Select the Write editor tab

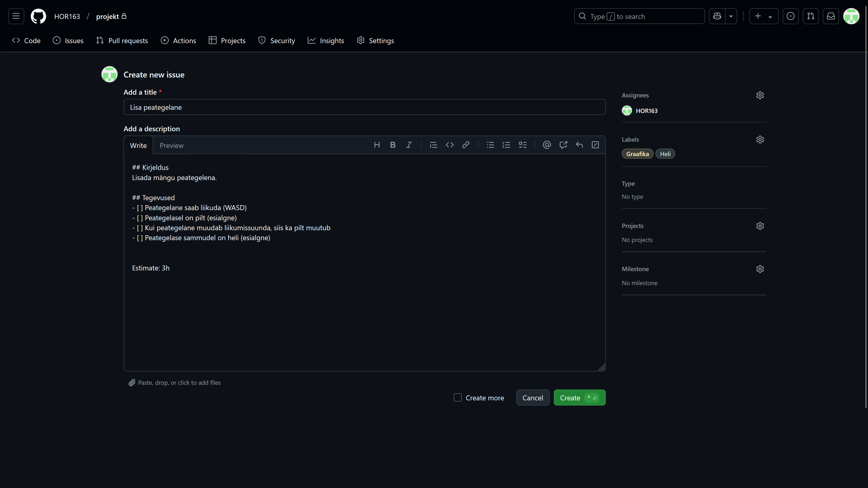pyautogui.click(x=138, y=145)
